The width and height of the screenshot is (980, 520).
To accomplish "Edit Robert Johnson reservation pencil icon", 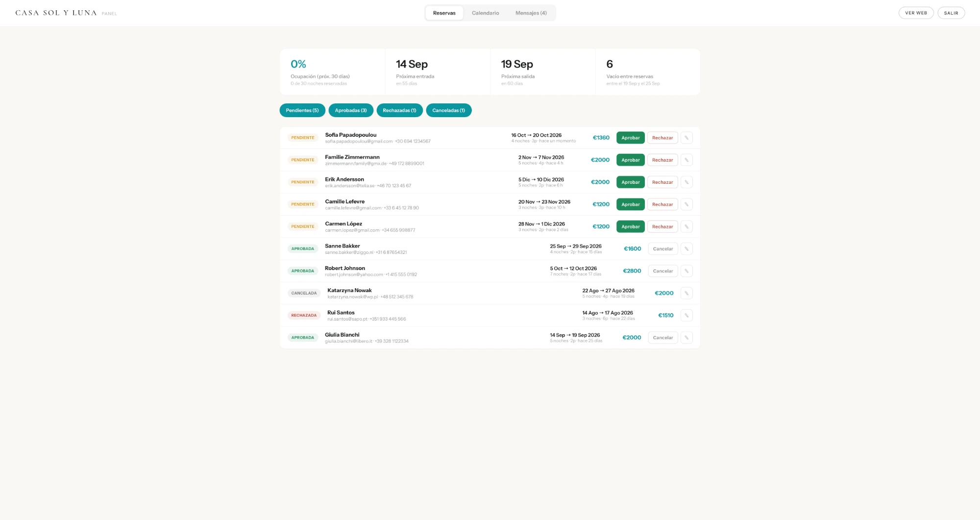I will pyautogui.click(x=686, y=271).
